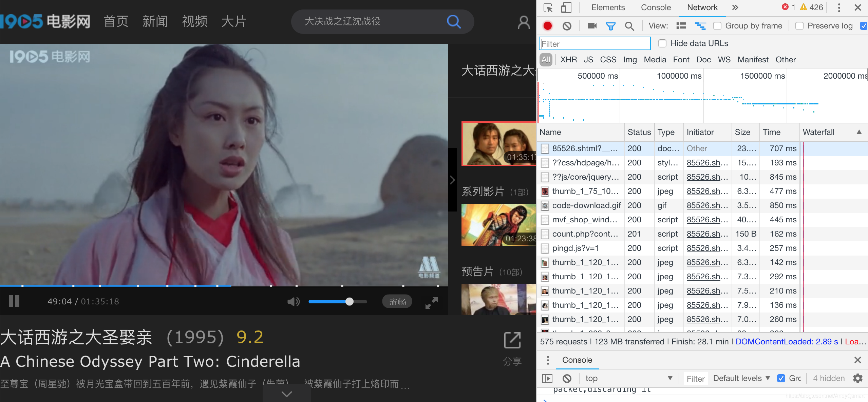Select the XHR filter type
This screenshot has width=868, height=402.
point(568,60)
